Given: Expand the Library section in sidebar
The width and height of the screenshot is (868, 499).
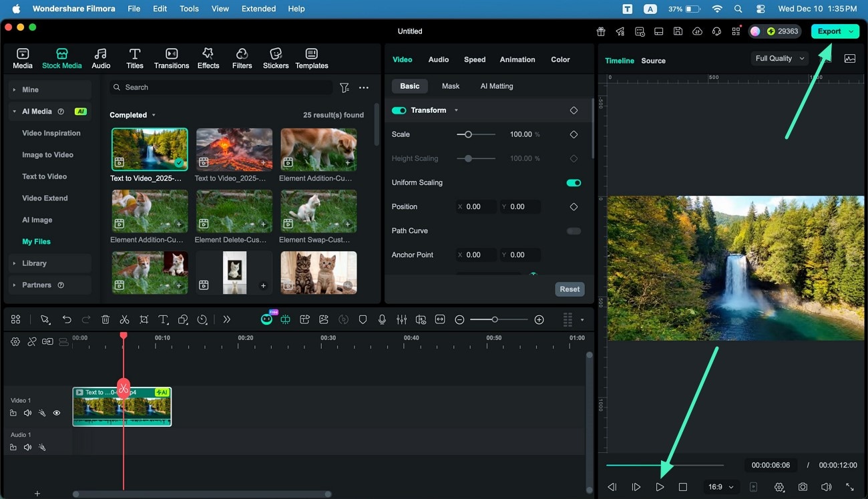Looking at the screenshot, I should [x=34, y=263].
